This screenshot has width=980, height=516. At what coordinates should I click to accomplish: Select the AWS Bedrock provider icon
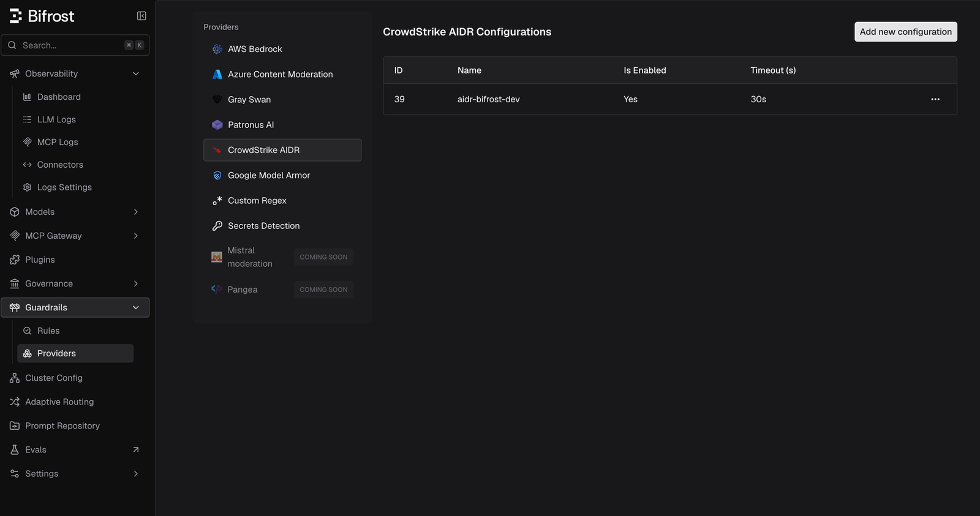coord(217,49)
